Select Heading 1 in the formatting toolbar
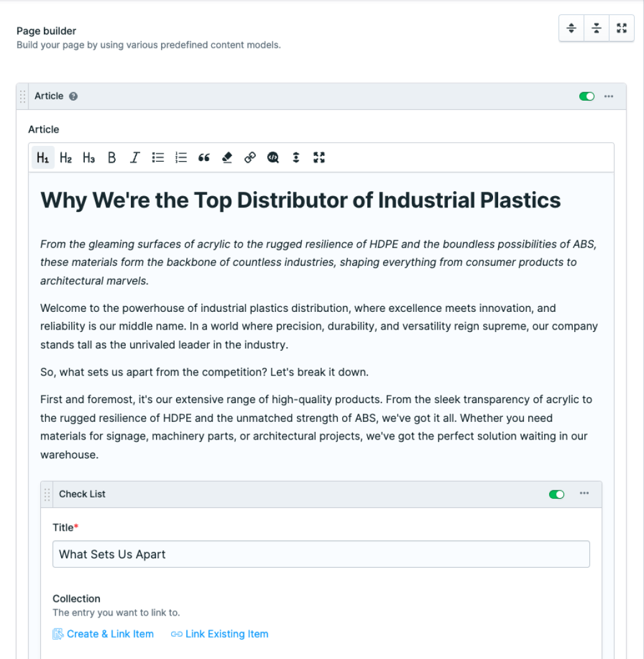 pyautogui.click(x=43, y=157)
